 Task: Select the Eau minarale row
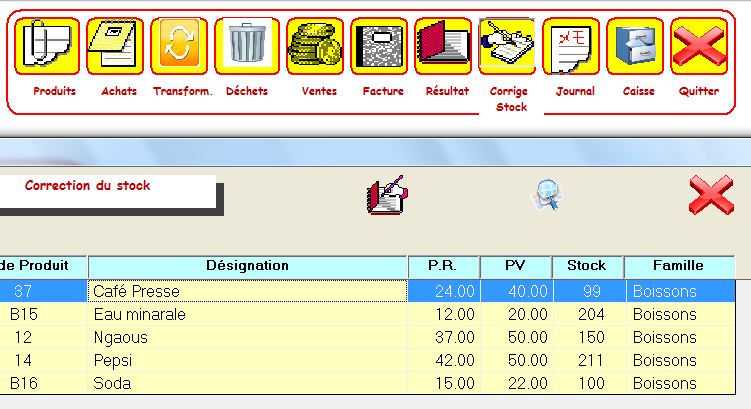click(367, 314)
